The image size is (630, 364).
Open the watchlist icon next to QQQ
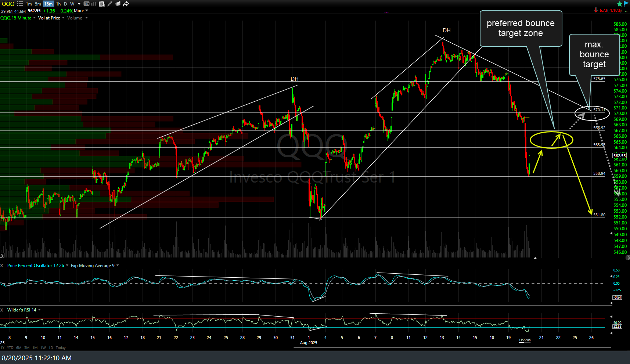coord(20,4)
